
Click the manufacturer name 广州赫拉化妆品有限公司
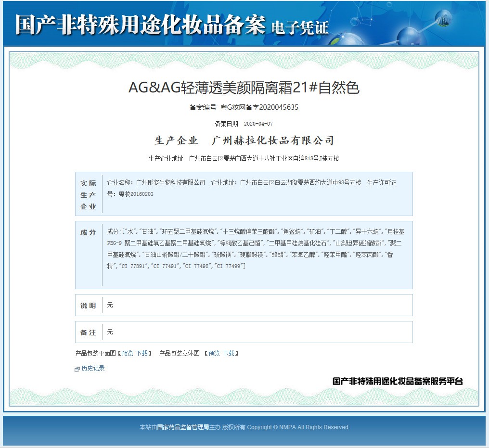click(x=273, y=141)
